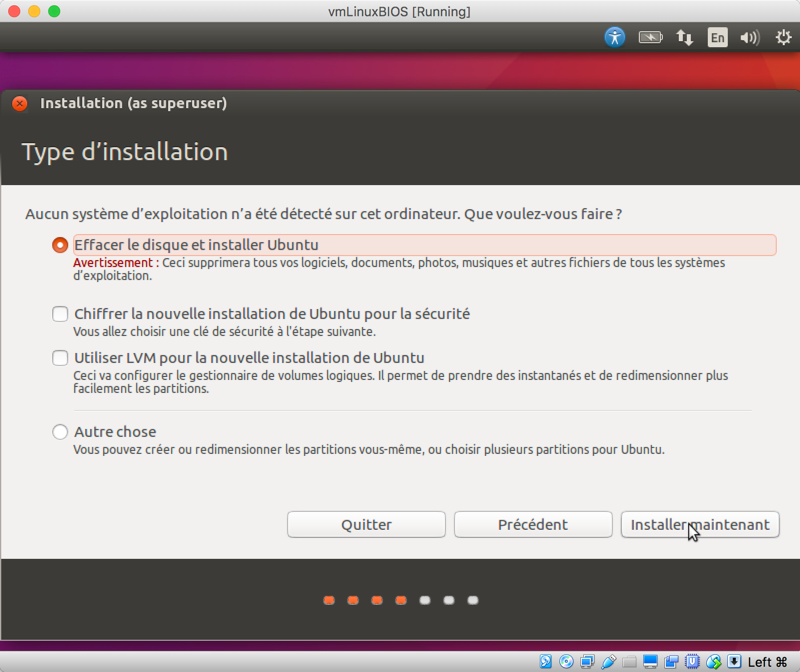
Task: Click VirtualBox keyboard capture arrow icon
Action: (x=734, y=662)
